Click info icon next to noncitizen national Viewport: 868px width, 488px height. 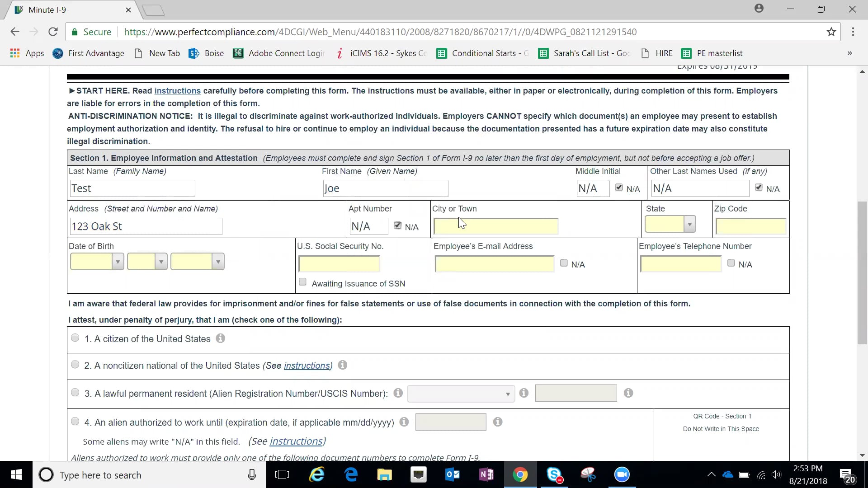tap(343, 365)
